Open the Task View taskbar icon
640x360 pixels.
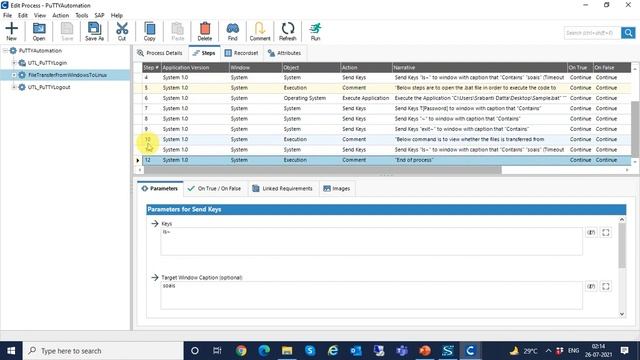pos(217,351)
